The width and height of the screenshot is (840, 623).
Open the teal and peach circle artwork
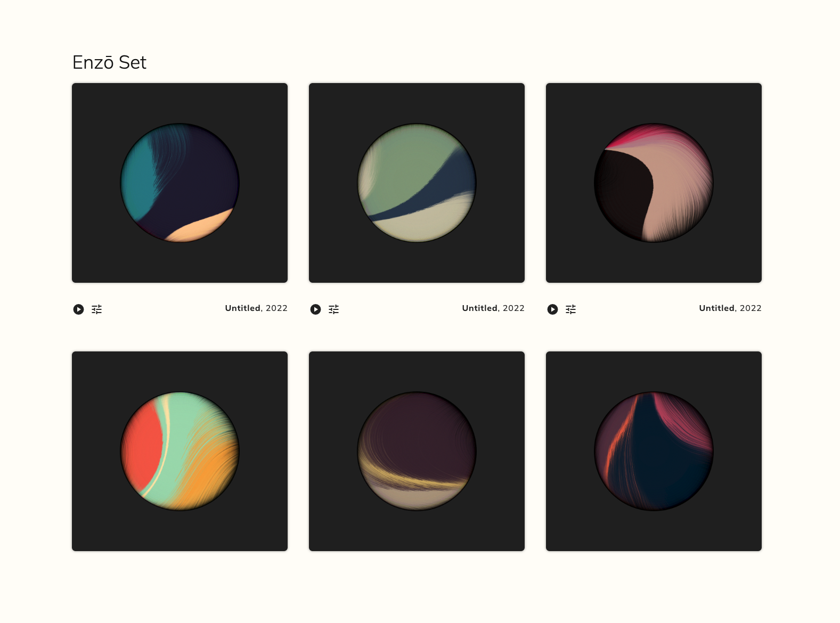pyautogui.click(x=180, y=183)
